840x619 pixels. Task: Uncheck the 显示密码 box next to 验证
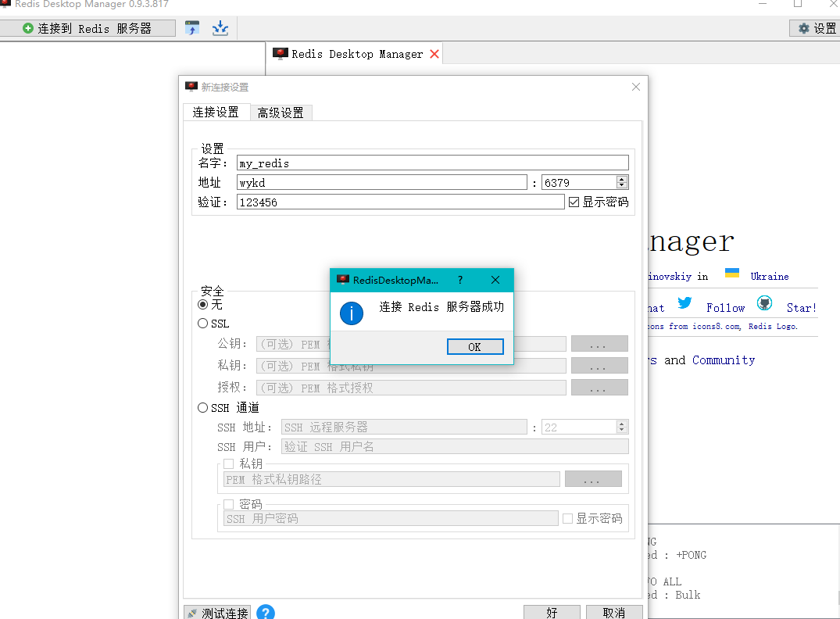pos(574,202)
